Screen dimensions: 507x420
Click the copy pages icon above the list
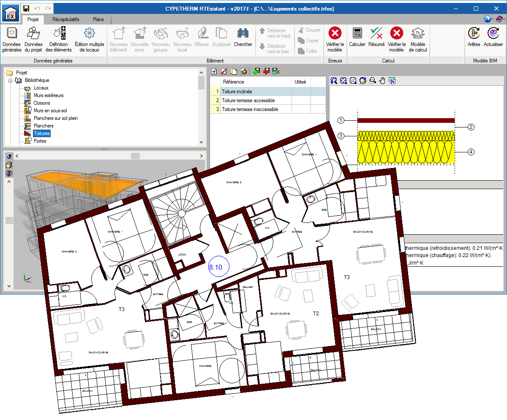(234, 71)
